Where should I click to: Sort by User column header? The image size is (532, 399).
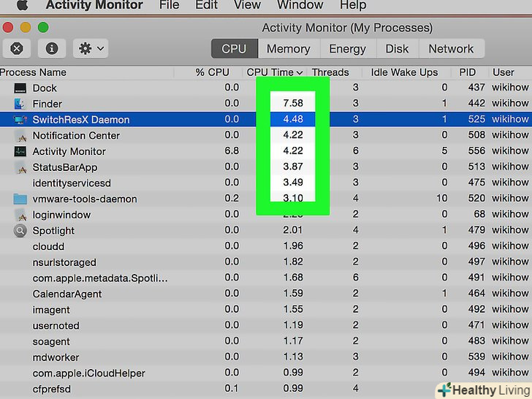503,72
